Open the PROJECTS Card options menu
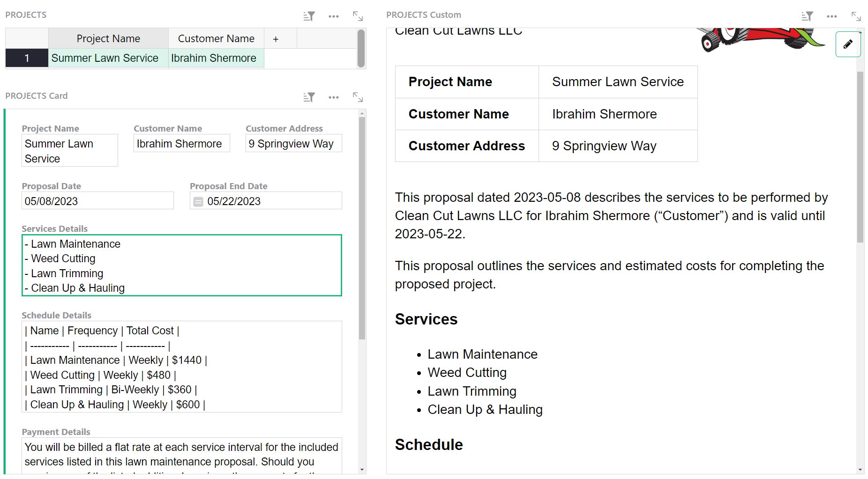 point(333,97)
